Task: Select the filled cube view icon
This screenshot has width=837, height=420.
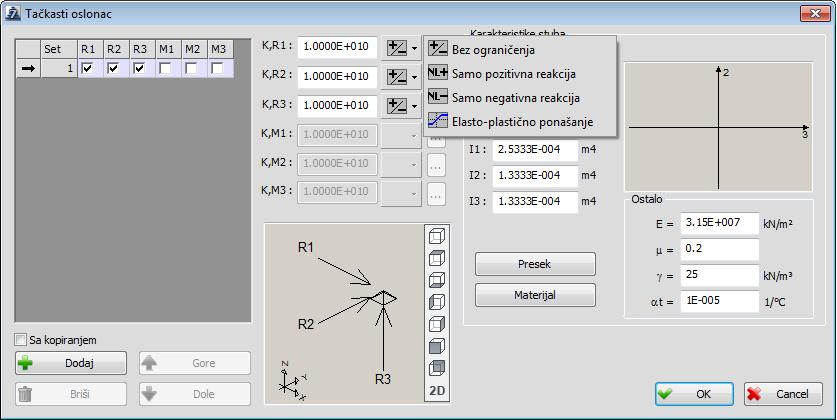Action: coord(437,346)
